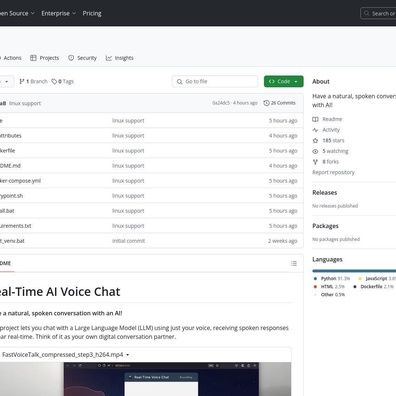Open the README outline list icon
The width and height of the screenshot is (396, 396).
tap(294, 263)
